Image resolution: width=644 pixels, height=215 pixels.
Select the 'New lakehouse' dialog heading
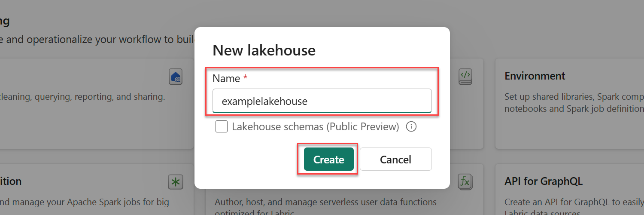tap(264, 51)
